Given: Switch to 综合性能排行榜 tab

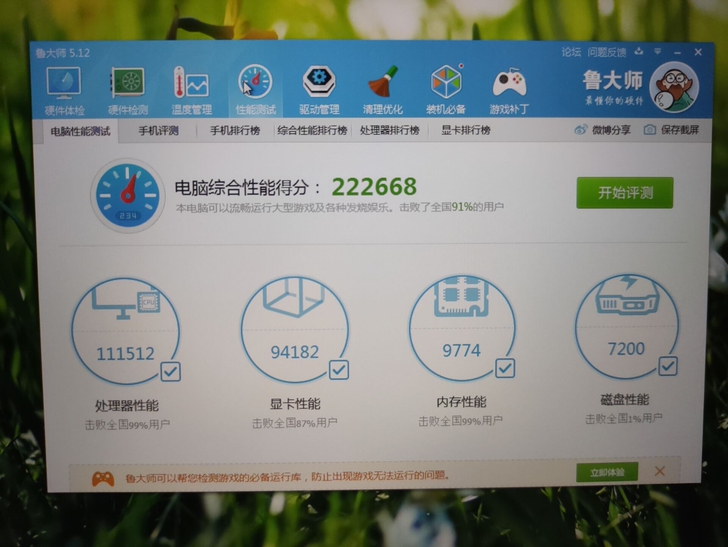Looking at the screenshot, I should point(312,130).
